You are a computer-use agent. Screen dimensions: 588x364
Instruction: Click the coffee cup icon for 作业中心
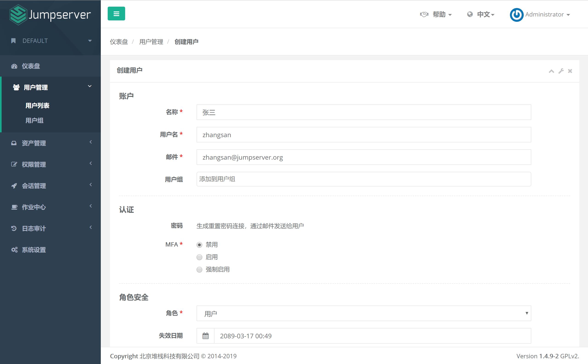(14, 207)
